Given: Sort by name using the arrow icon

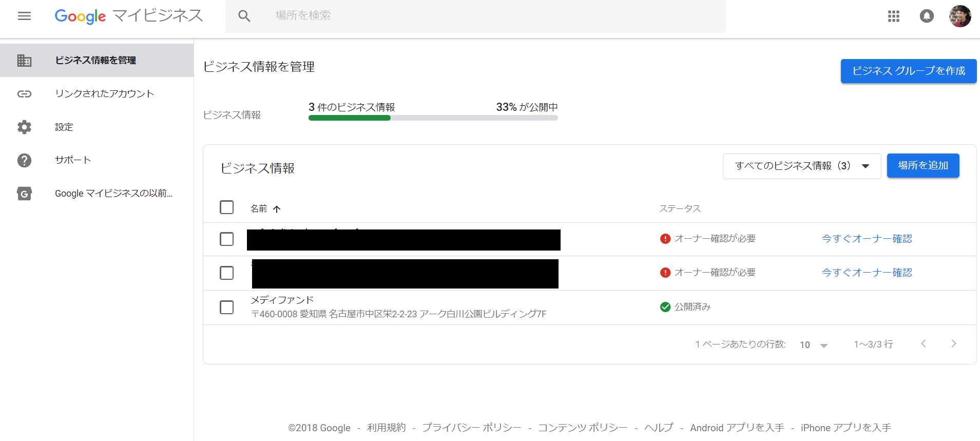Looking at the screenshot, I should 277,209.
